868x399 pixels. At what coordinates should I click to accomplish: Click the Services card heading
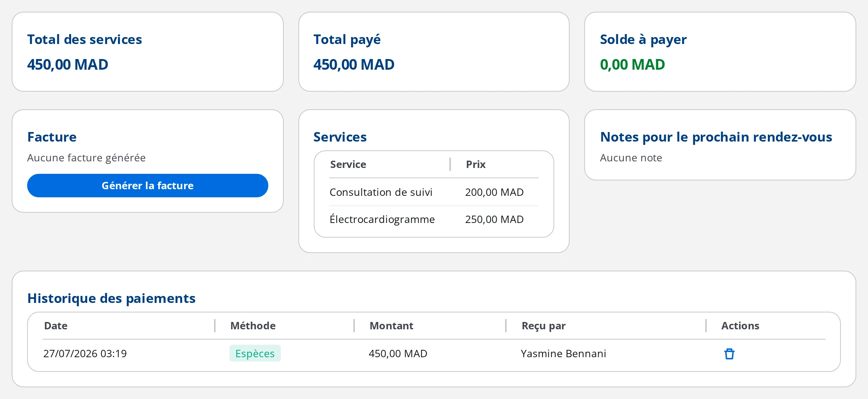click(x=340, y=137)
